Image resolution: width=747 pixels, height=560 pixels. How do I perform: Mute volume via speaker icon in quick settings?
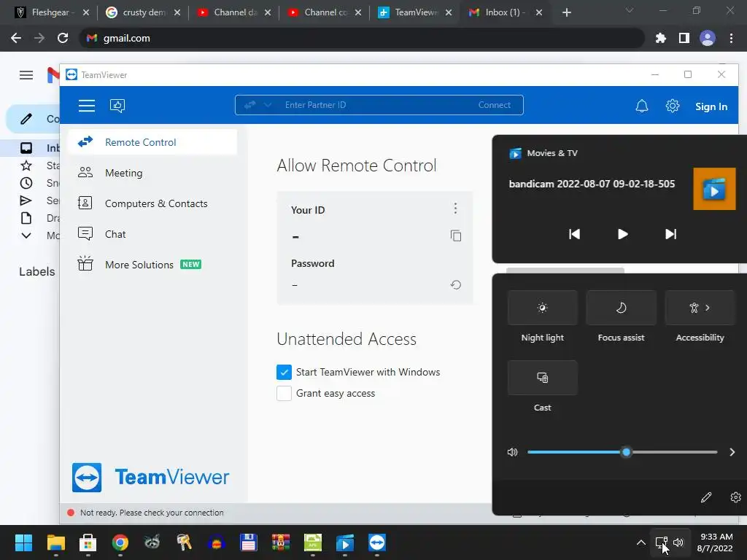pos(512,452)
